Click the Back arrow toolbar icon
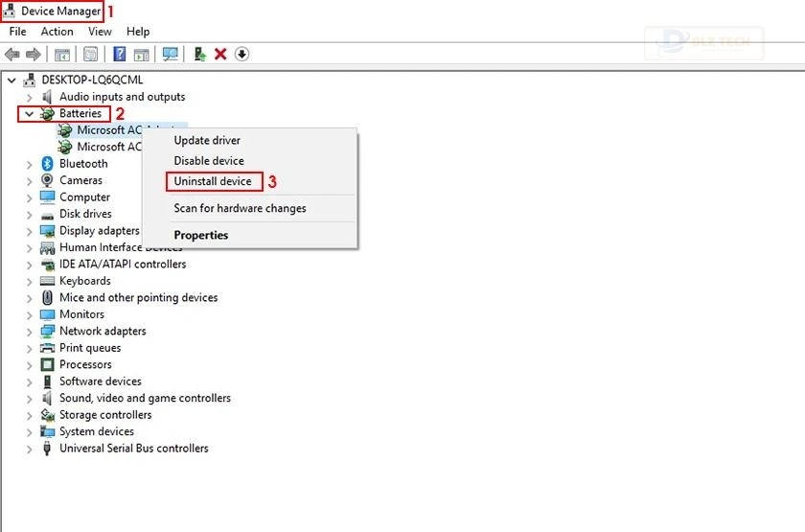The image size is (805, 532). 12,54
